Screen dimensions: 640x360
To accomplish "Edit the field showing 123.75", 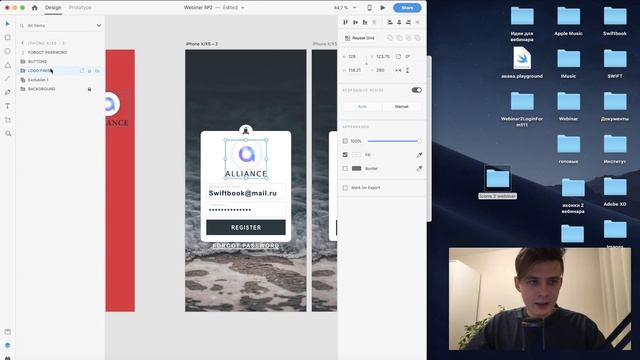I will point(383,56).
